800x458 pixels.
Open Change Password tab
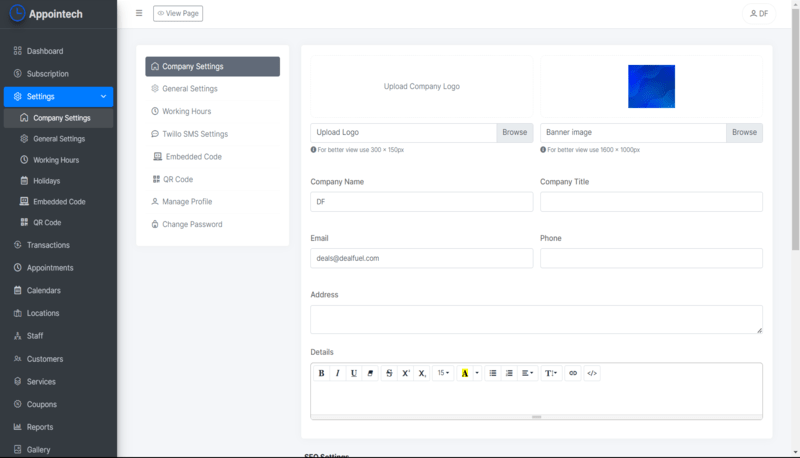pyautogui.click(x=212, y=224)
